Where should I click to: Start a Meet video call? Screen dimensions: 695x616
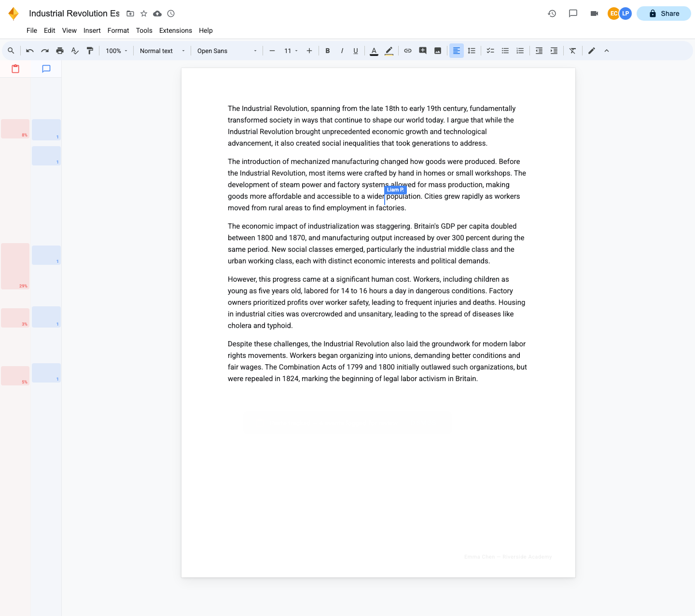tap(594, 14)
